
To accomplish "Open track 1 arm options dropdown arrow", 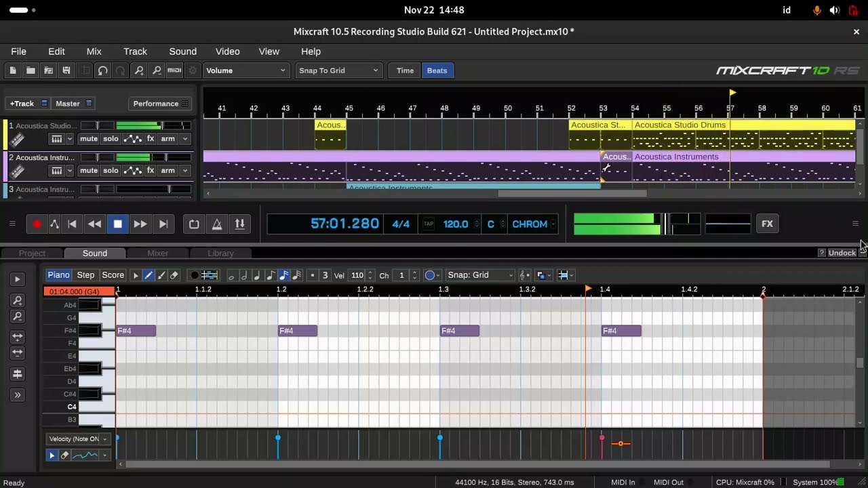I will pos(184,139).
